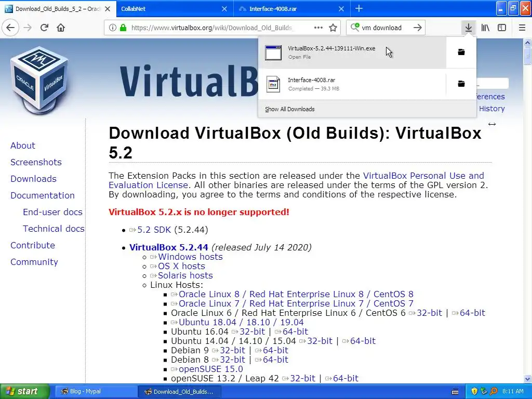
Task: Click the VirtualBox exe file icon
Action: click(x=273, y=52)
